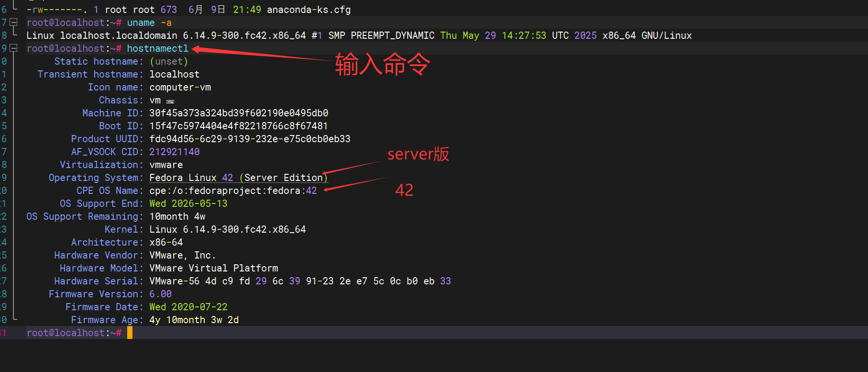Click the uname -a command text
Viewport: 868px width, 372px height.
point(149,23)
